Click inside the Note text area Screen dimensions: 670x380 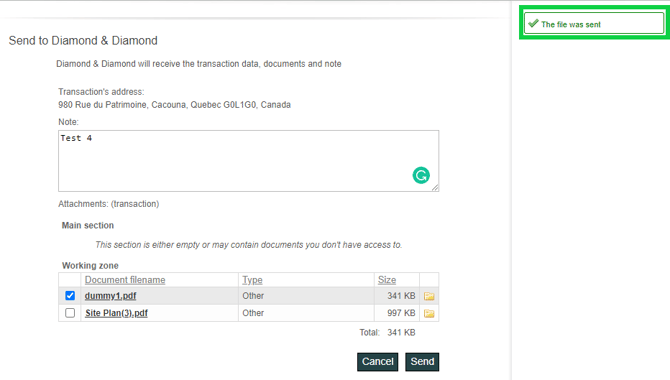click(248, 161)
